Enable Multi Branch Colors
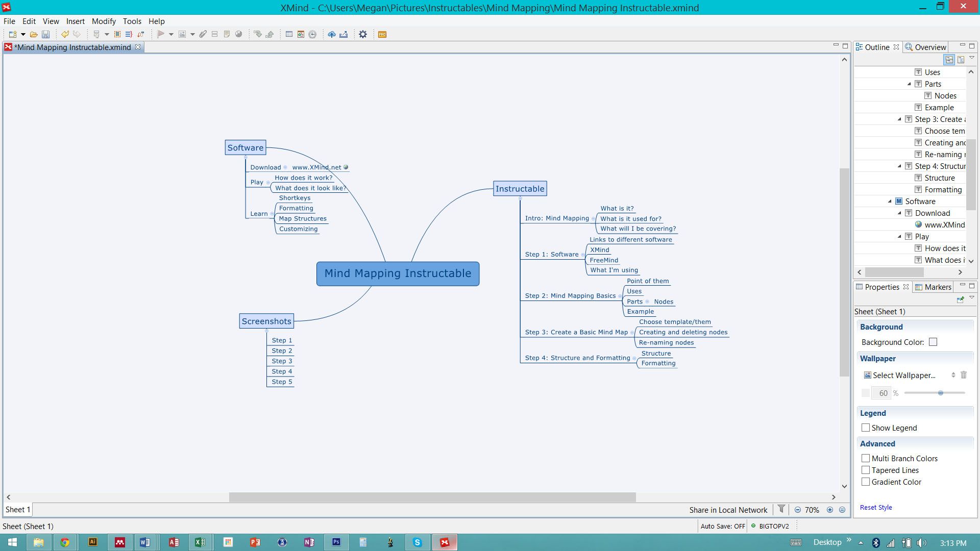This screenshot has width=980, height=551. click(865, 458)
